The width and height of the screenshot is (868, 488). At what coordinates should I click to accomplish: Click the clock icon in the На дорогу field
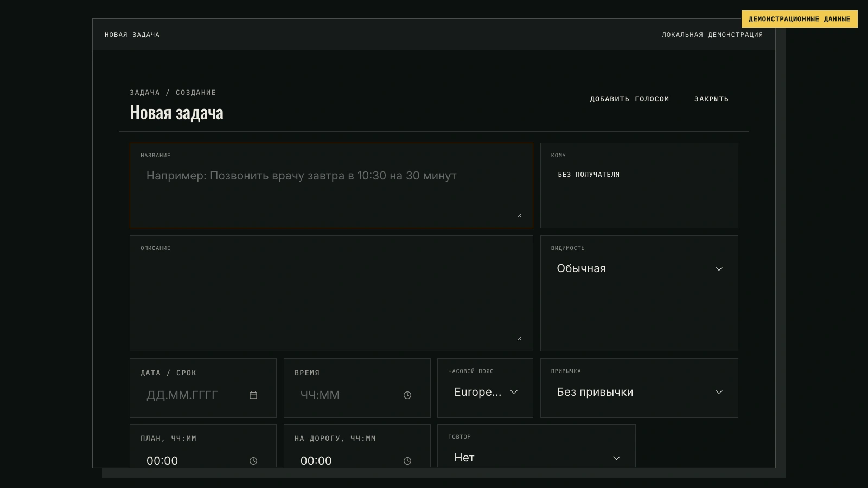tap(407, 461)
